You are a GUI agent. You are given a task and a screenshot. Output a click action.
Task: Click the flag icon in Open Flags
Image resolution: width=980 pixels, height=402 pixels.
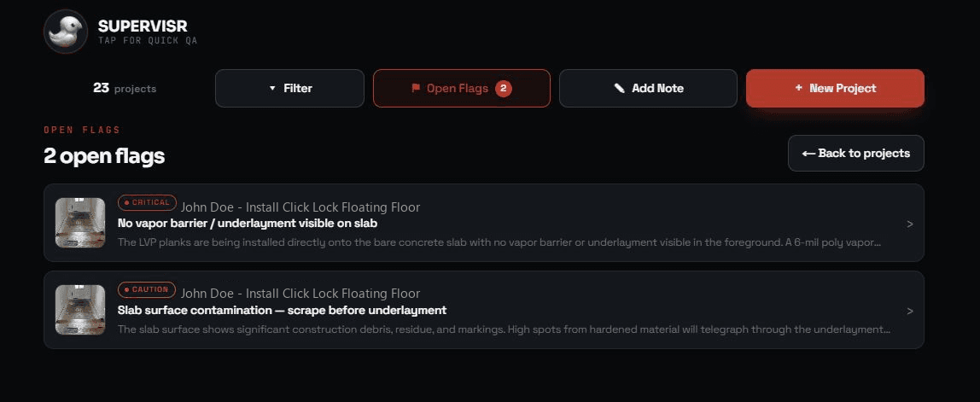click(x=416, y=88)
